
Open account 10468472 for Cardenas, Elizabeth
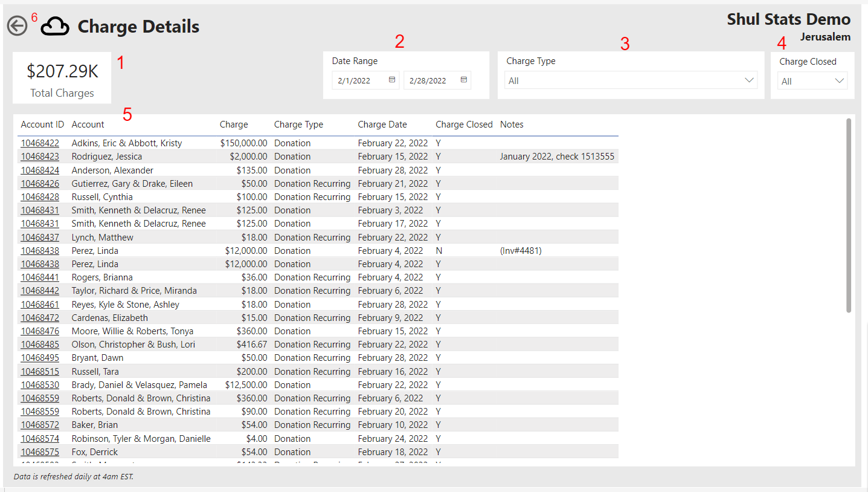tap(40, 317)
